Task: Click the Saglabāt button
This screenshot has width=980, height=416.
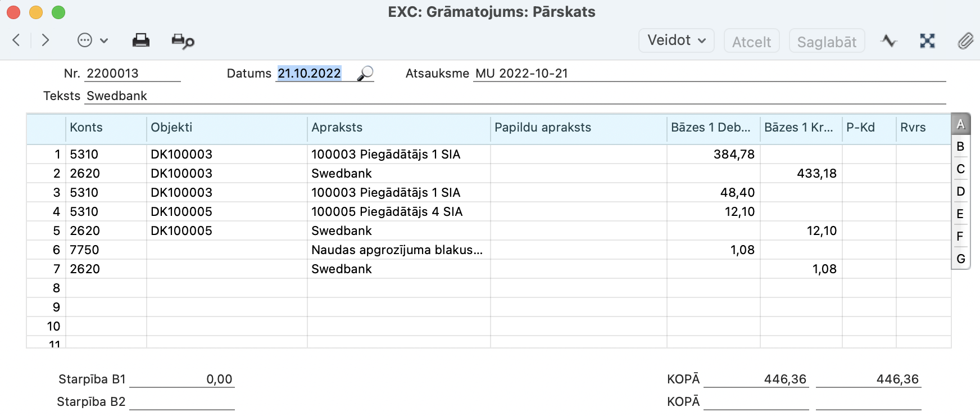Action: pos(827,42)
